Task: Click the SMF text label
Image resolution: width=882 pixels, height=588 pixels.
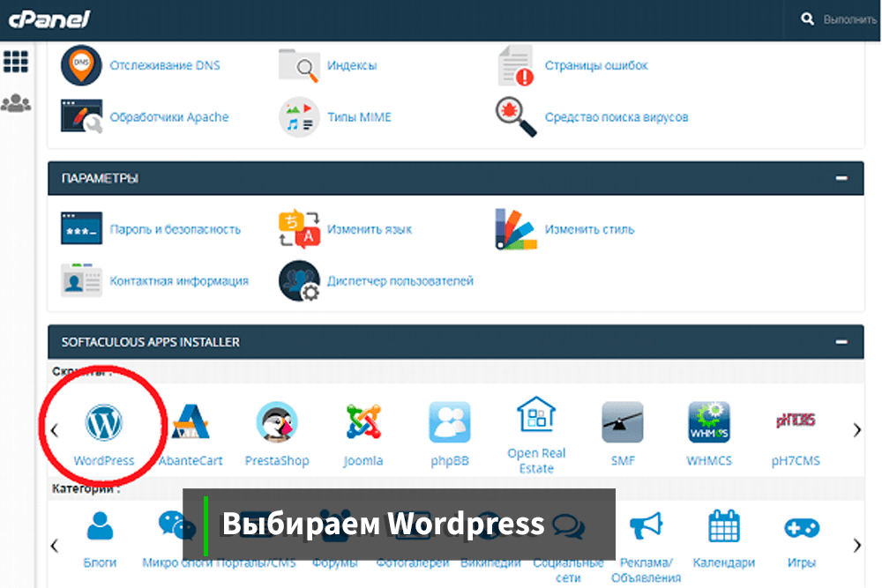Action: (623, 460)
